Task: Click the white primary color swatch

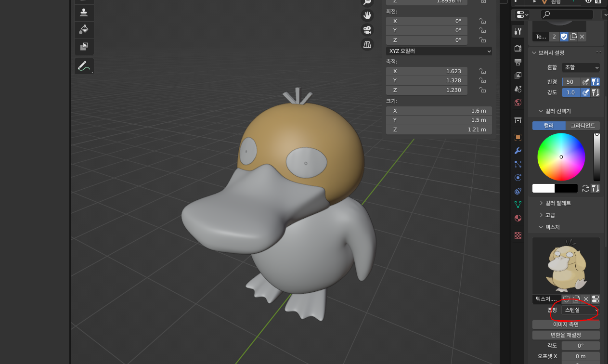Action: (543, 188)
